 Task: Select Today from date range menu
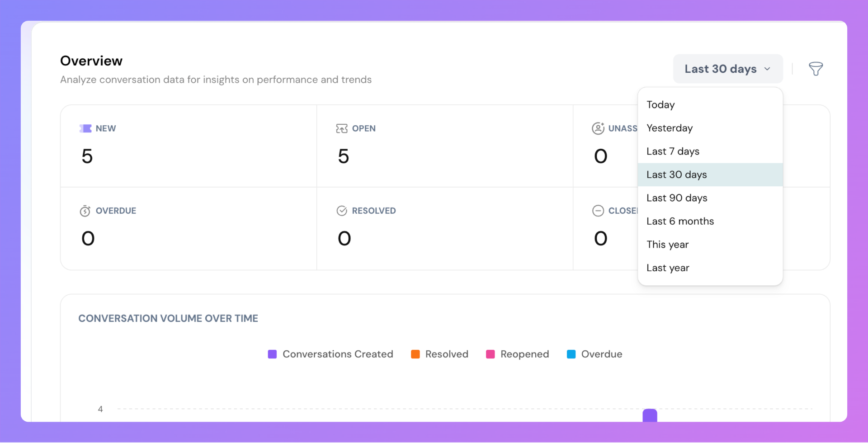(x=660, y=105)
